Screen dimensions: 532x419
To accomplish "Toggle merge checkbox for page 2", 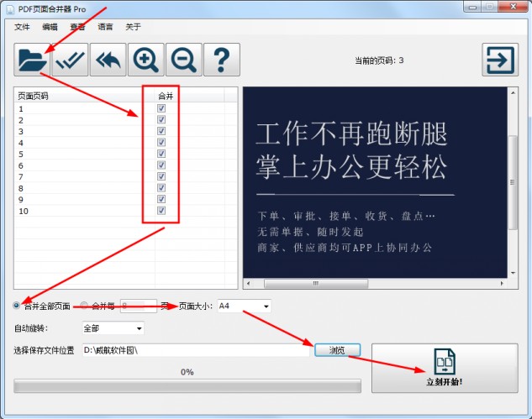I will pos(161,120).
